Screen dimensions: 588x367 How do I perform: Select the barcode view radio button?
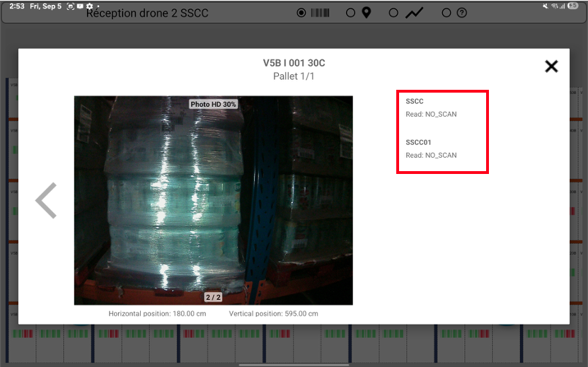coord(301,13)
